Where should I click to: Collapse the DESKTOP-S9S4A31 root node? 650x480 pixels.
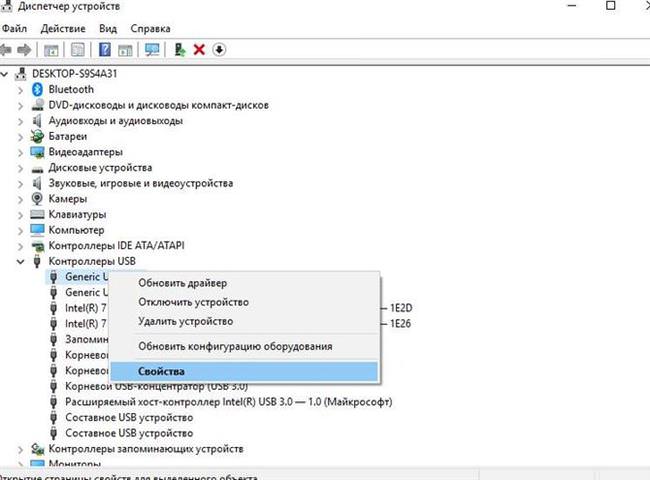pos(4,74)
